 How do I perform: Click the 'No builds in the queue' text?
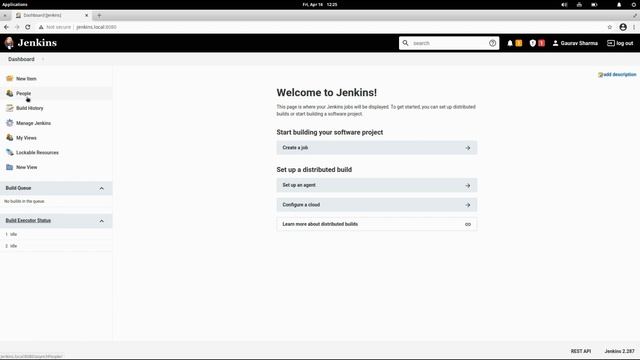click(24, 201)
